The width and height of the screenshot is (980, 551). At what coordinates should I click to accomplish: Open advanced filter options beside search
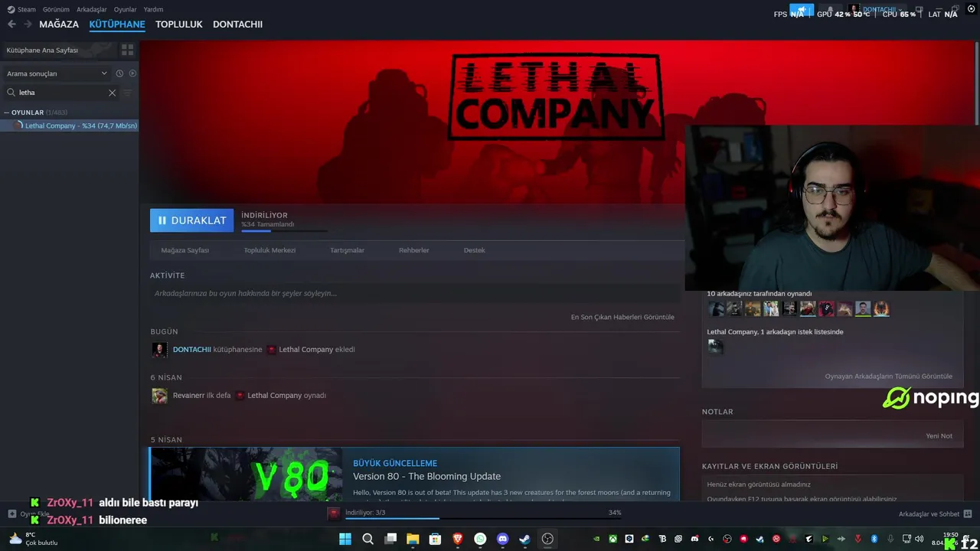tap(127, 93)
